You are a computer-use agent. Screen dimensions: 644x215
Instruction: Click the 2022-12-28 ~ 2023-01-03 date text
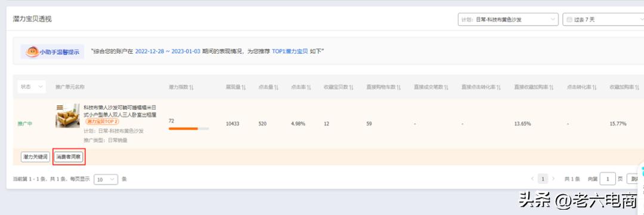(168, 52)
